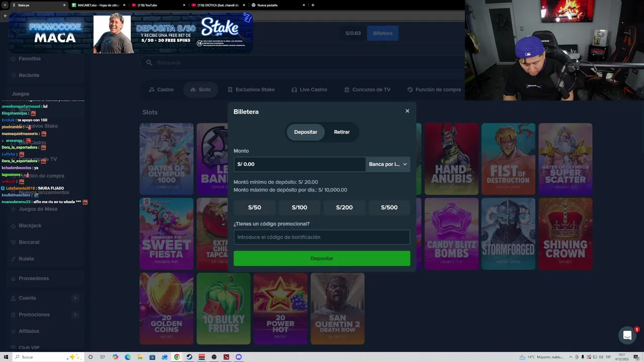Open File Explorer from the taskbar
The width and height of the screenshot is (644, 362).
pos(140,357)
